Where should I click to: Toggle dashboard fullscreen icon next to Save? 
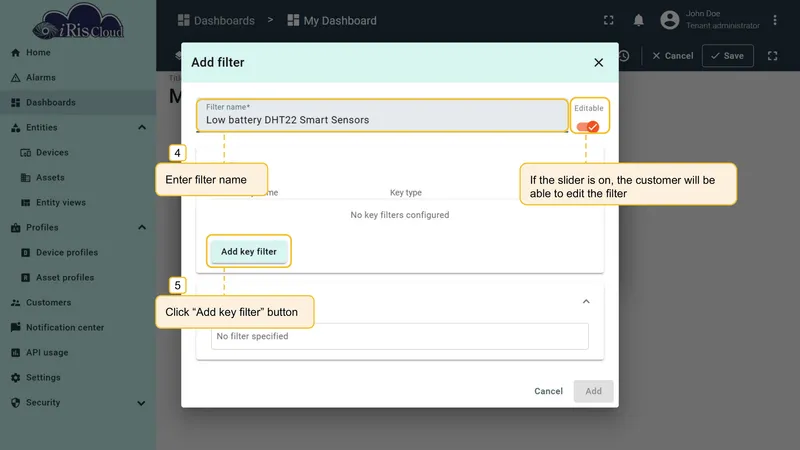pos(772,56)
